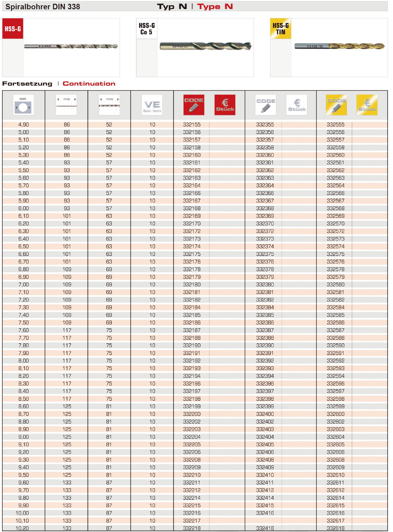
Task: Click the yellow HSS-G TIN badge
Action: [280, 28]
